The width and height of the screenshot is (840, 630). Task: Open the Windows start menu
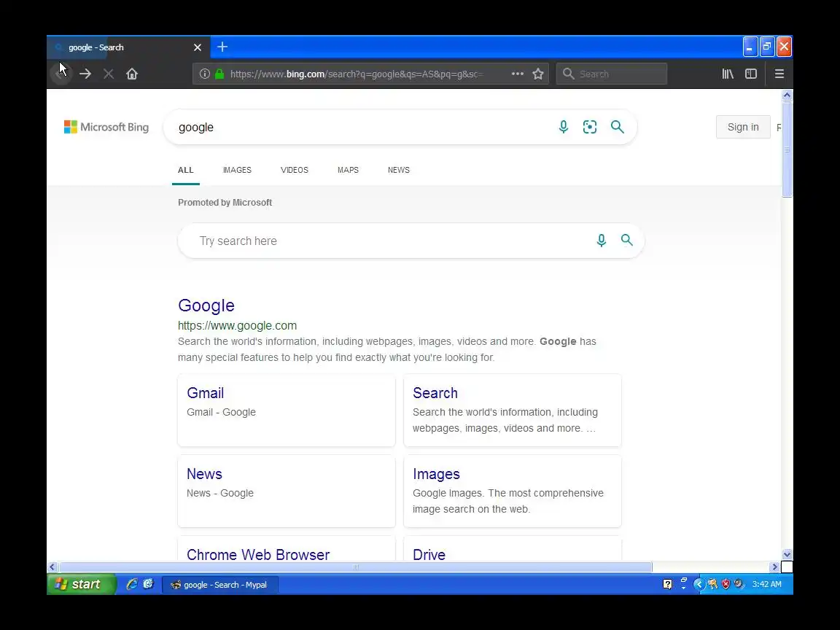82,584
